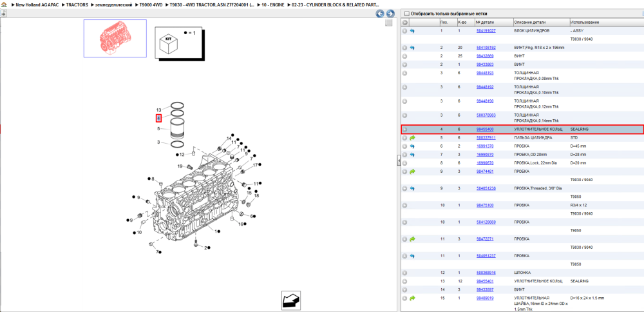Select callout 18 in the diagram
Viewport: 644px width, 312px height.
pos(257,196)
